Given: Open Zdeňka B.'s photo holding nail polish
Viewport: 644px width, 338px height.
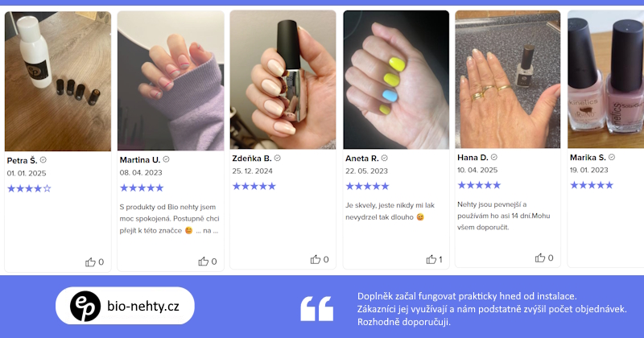Looking at the screenshot, I should coord(283,80).
